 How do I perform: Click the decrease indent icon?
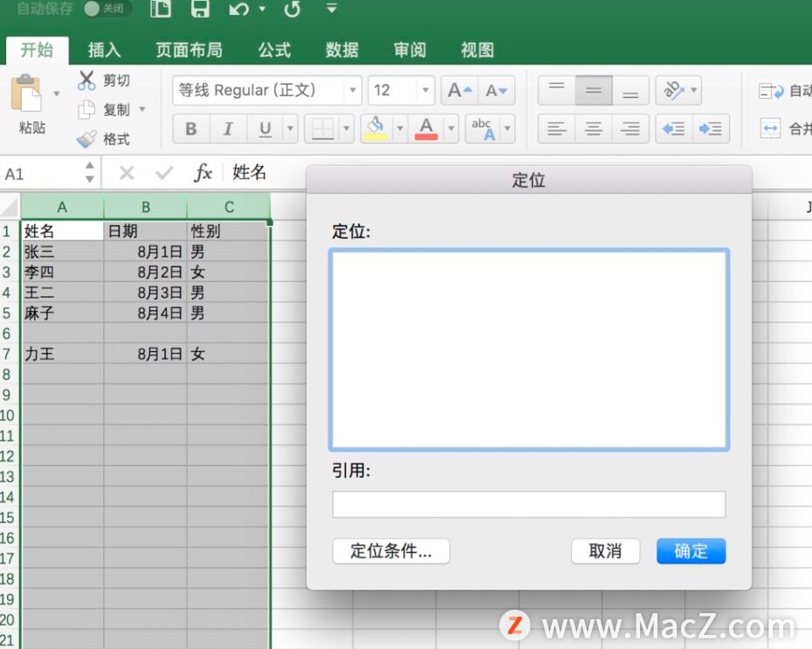click(x=674, y=128)
